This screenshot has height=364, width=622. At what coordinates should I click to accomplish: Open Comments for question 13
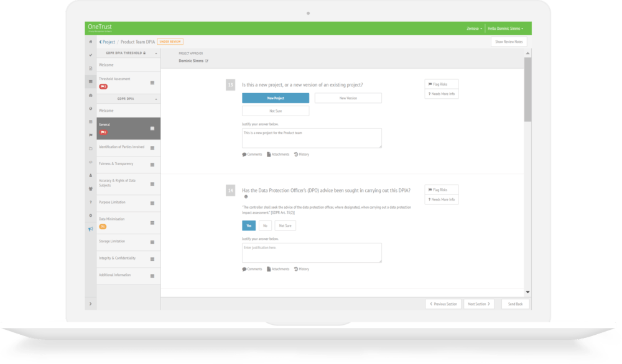(x=253, y=155)
